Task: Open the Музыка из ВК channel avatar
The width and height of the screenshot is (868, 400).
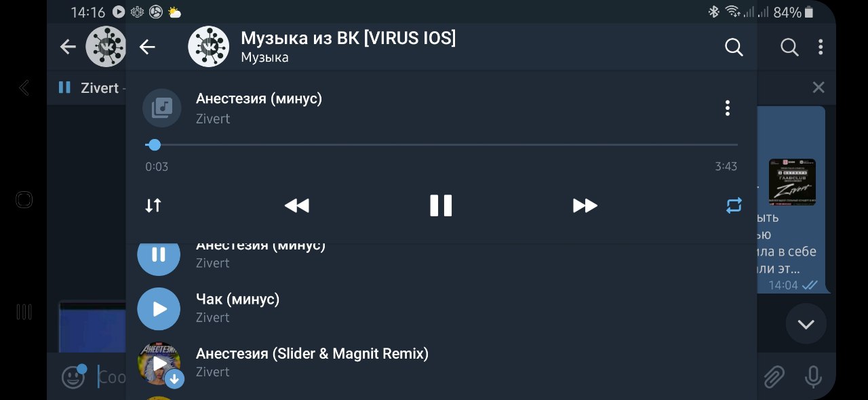Action: pyautogui.click(x=208, y=47)
